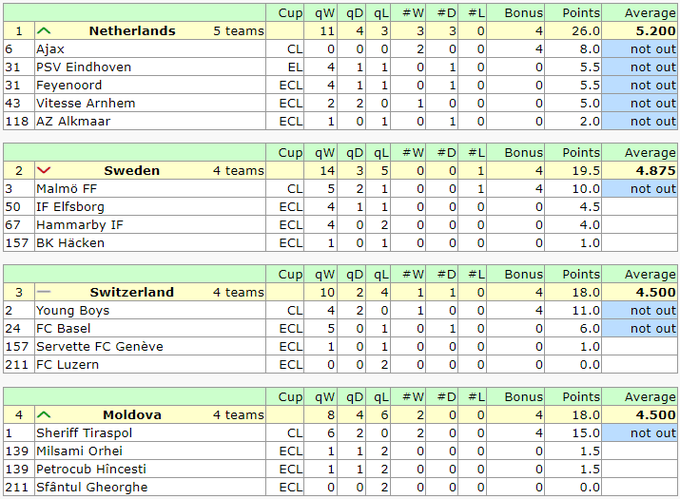Viewport: 680px width, 499px height.
Task: Click the green up arrow beside Netherlands
Action: tap(44, 31)
